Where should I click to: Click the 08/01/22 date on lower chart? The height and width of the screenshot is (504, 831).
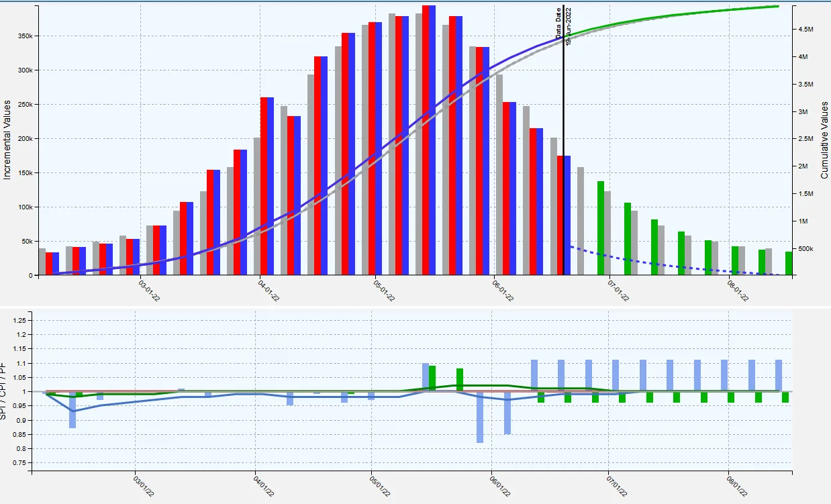(738, 488)
